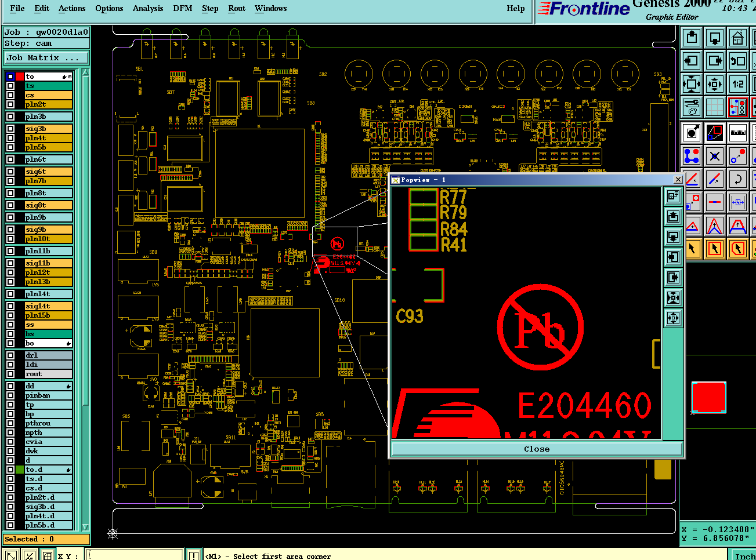Open the File menu
This screenshot has width=756, height=560.
pos(17,8)
